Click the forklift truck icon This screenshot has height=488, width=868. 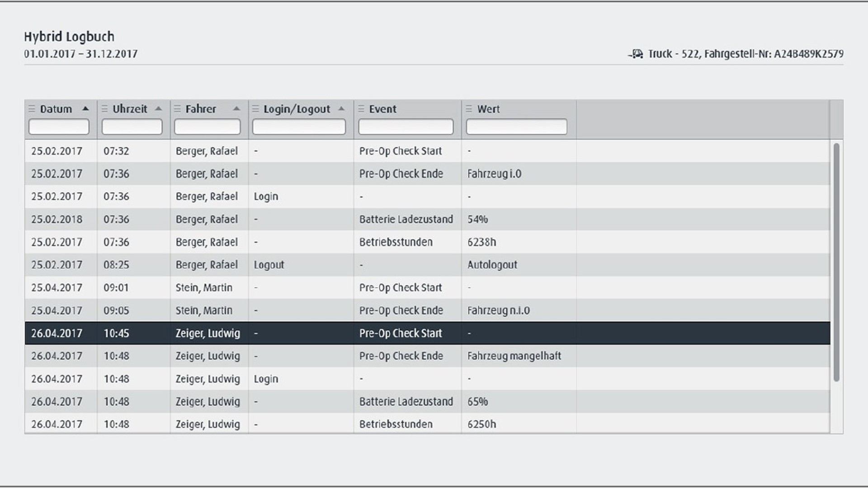636,54
